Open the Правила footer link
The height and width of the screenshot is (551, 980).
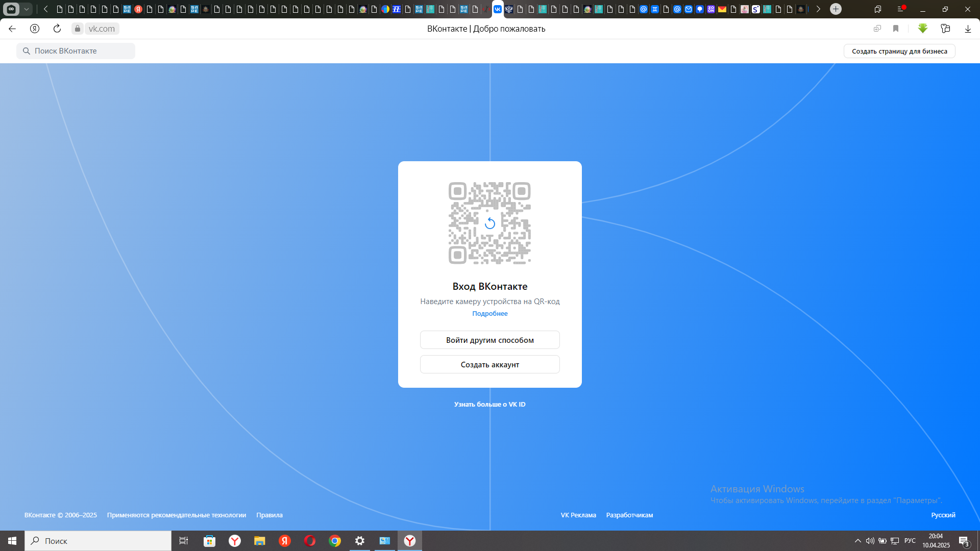point(269,515)
